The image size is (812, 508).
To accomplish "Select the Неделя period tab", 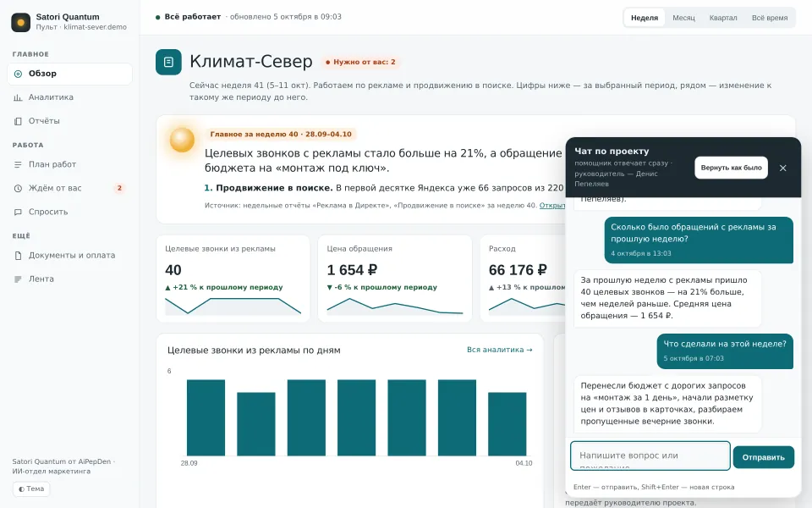I will 645,18.
